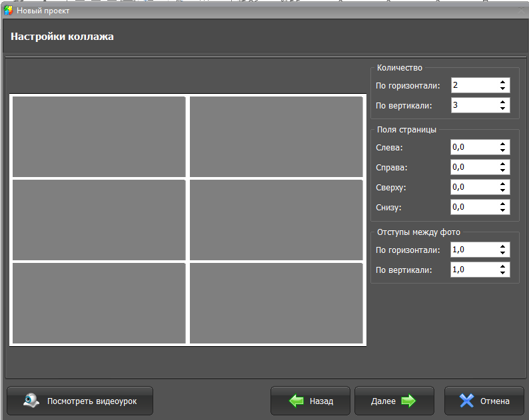Viewport: 529px width, 420px height.
Task: Click the blue X cancel icon
Action: [x=467, y=401]
